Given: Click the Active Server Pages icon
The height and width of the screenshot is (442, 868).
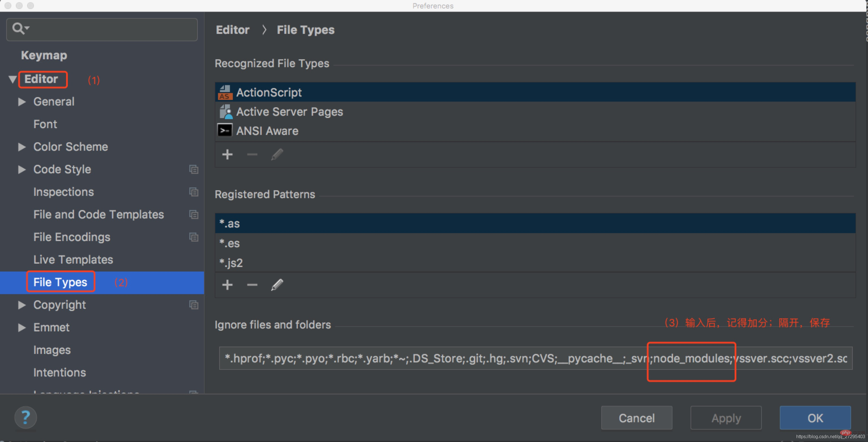Looking at the screenshot, I should [x=226, y=111].
